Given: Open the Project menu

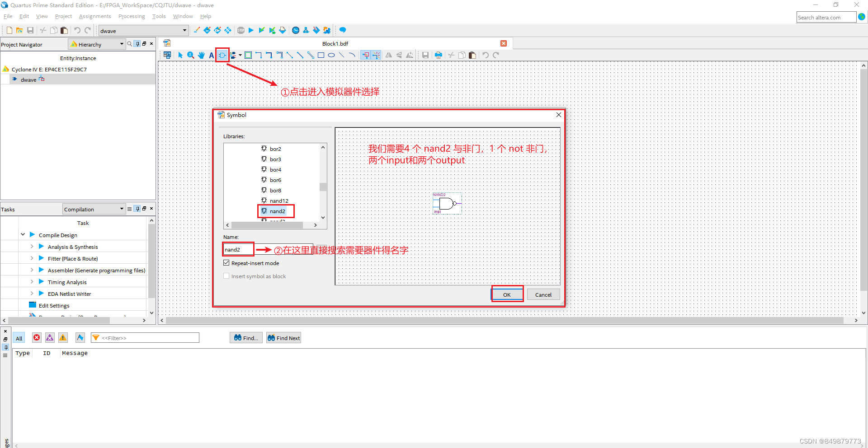Looking at the screenshot, I should click(x=63, y=16).
